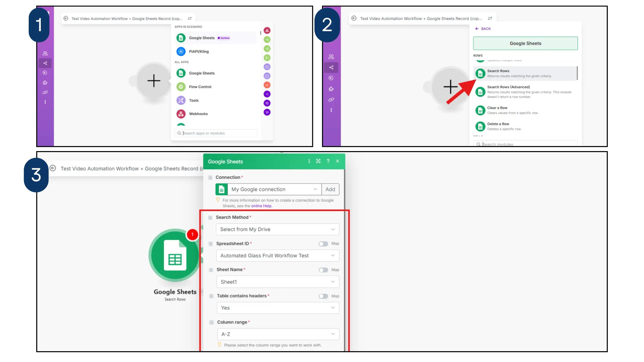Toggle the Map switch for Table contains headers

tap(323, 296)
